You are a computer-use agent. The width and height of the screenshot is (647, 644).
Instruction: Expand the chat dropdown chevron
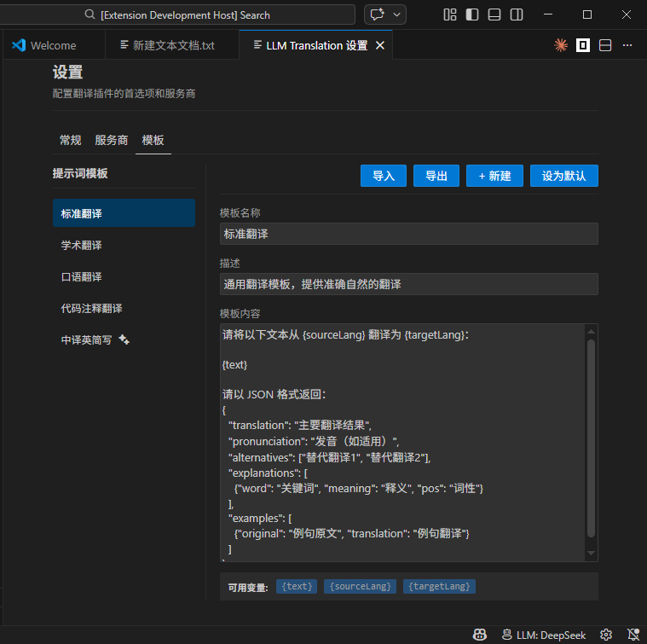[397, 15]
